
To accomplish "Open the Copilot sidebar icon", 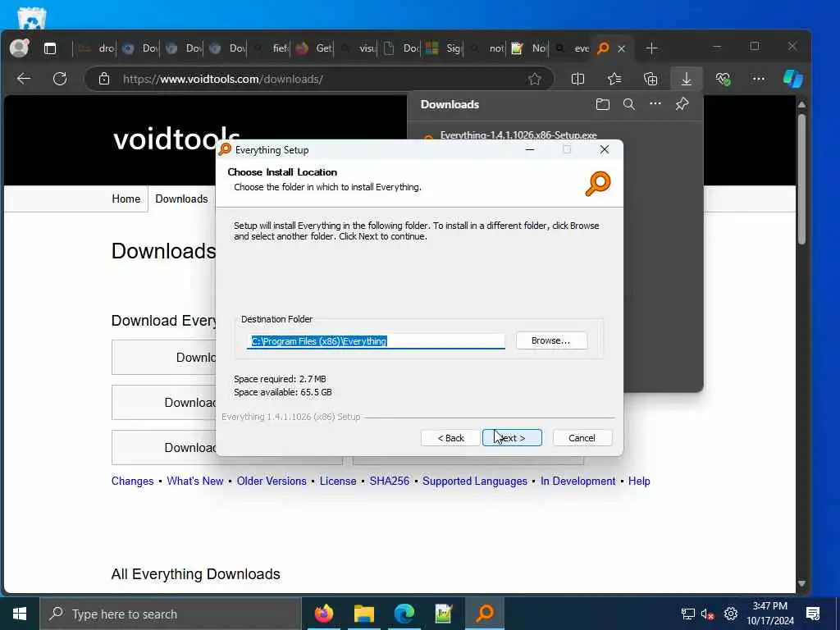I will coord(793,79).
